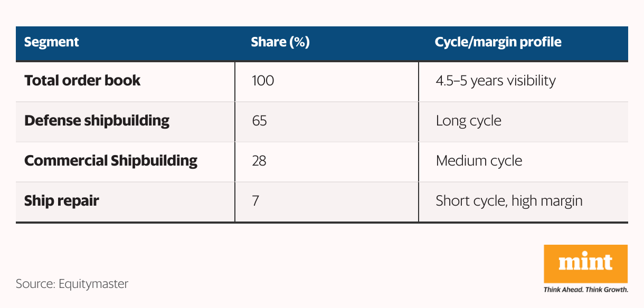644x308 pixels.
Task: Click the share value 100
Action: point(263,81)
